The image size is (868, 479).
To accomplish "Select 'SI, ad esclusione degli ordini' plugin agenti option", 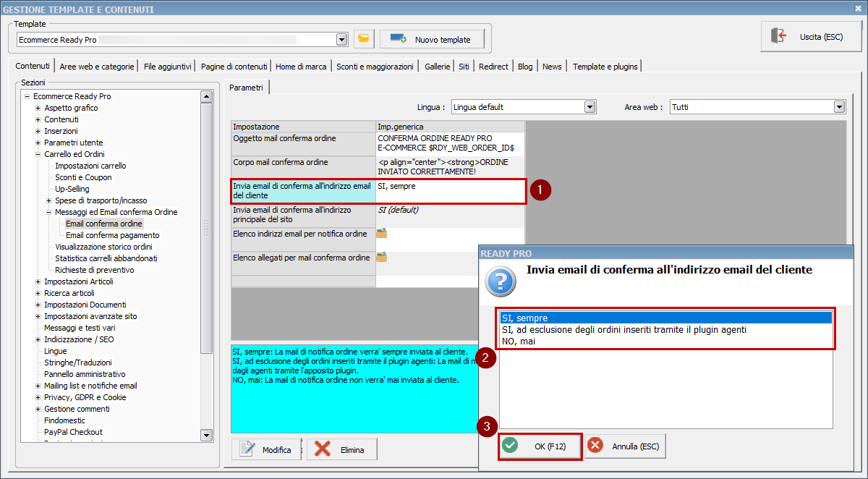I will 666,329.
